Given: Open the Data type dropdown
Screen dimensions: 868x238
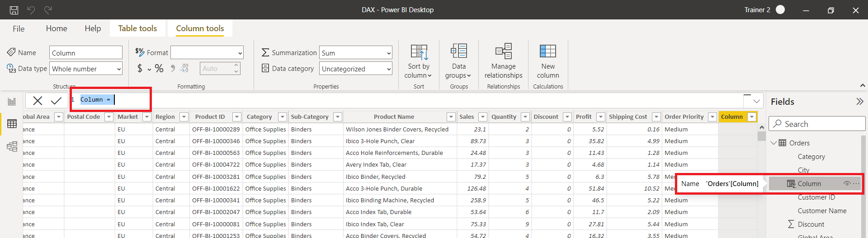Looking at the screenshot, I should coord(86,69).
